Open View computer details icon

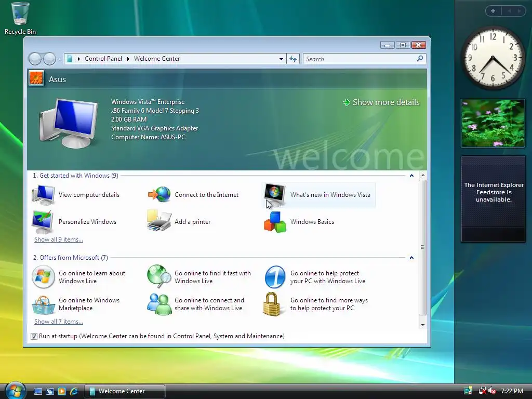click(43, 195)
